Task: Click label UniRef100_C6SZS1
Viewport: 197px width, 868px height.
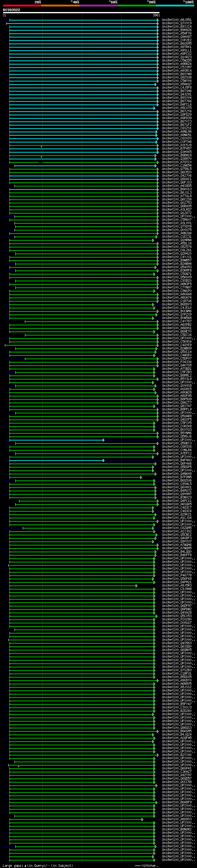Action: pyautogui.click(x=176, y=128)
